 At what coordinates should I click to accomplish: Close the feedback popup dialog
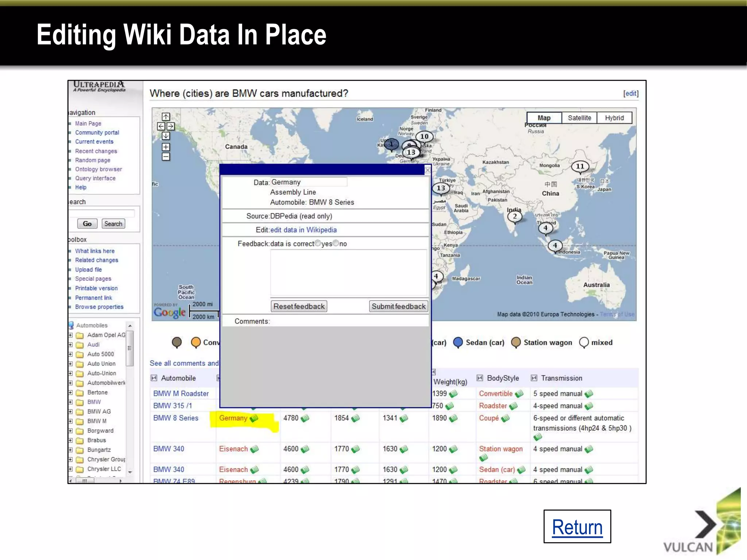(x=427, y=170)
